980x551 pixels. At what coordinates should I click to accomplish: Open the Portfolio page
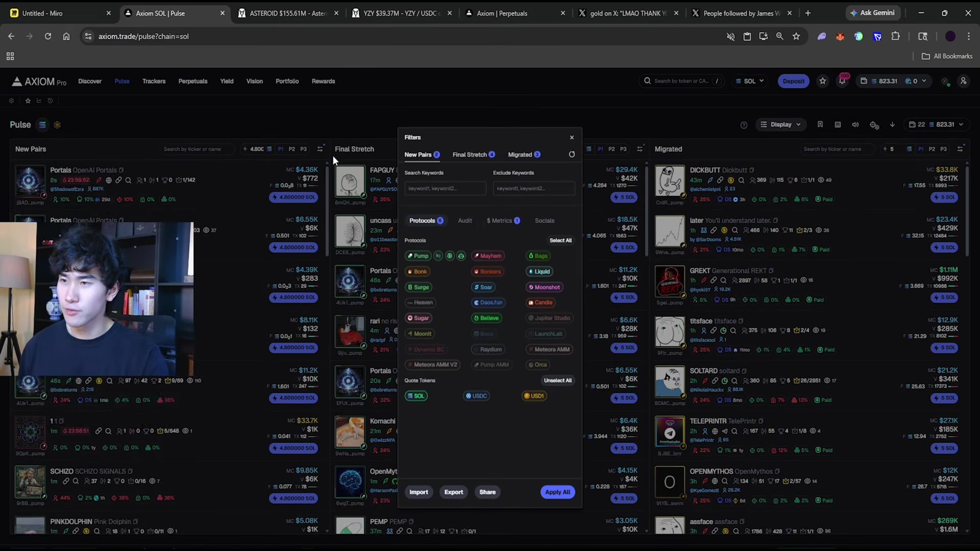click(x=287, y=81)
